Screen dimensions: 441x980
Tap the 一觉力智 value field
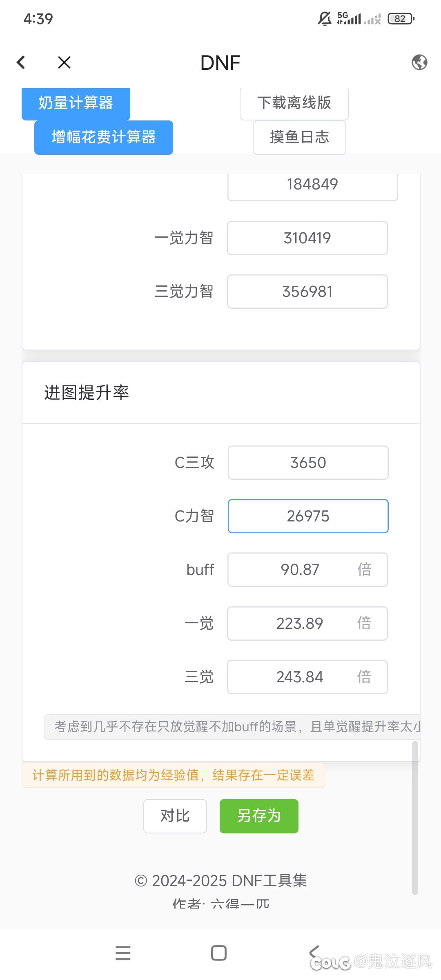coord(307,238)
